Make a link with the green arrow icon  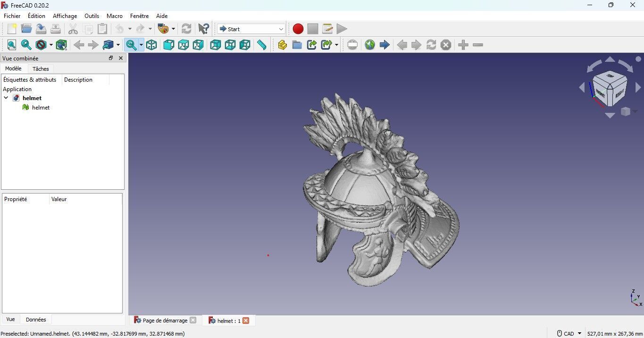click(311, 45)
